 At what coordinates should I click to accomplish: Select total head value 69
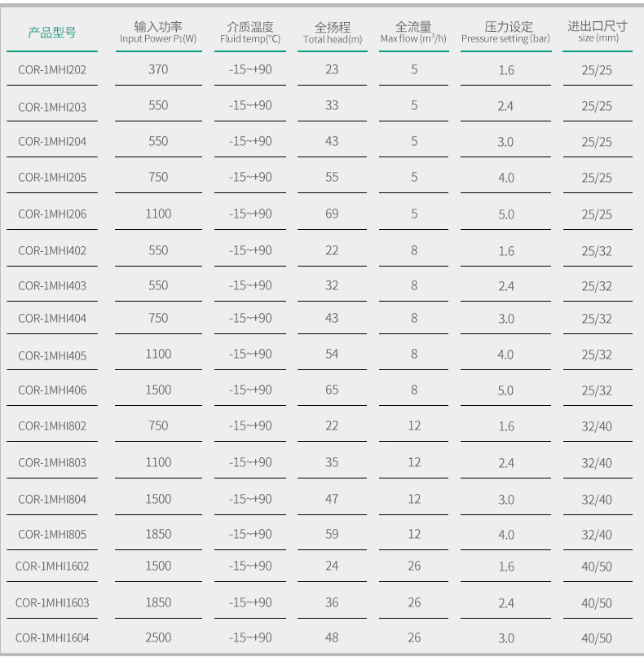pos(332,214)
